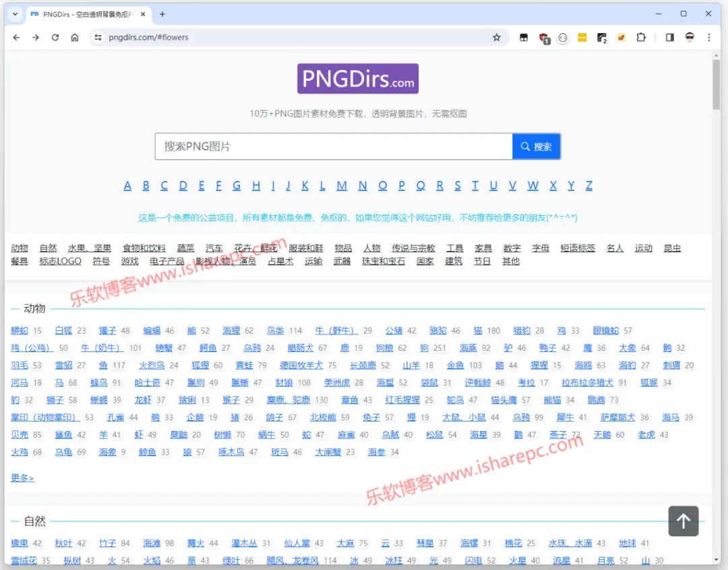Click the red shield extension icon
The height and width of the screenshot is (570, 728).
point(544,38)
